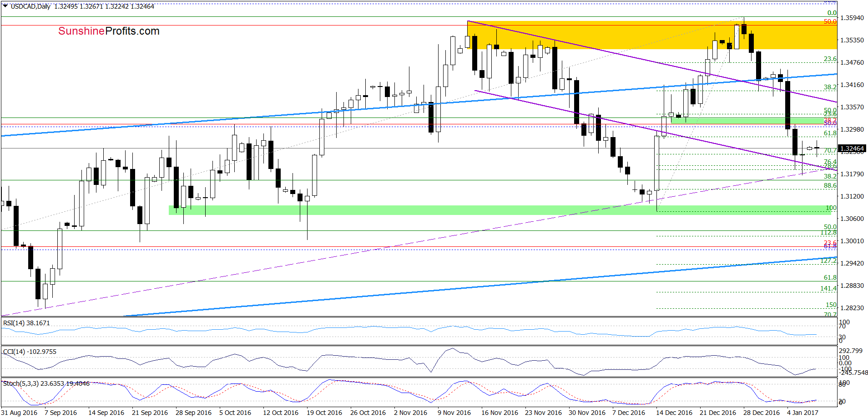Screen dimensions: 868x419
Task: Click the 5 Oct 2016 date label
Action: 235,413
